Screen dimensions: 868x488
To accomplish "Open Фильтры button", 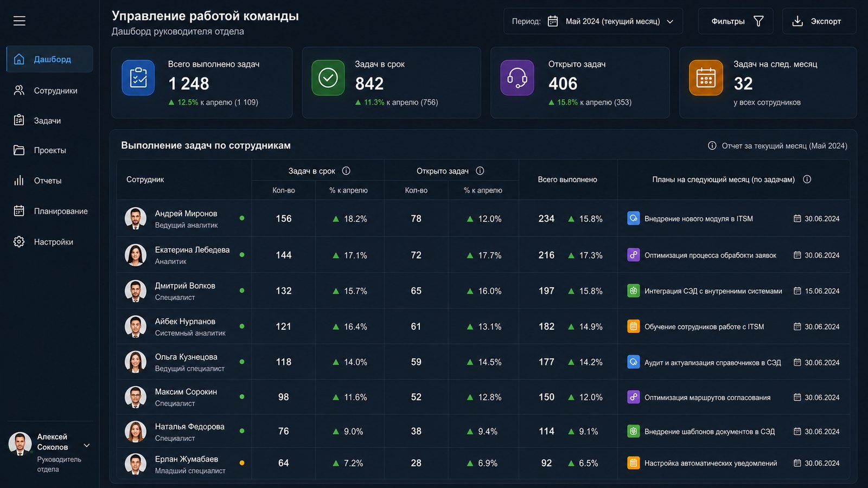I will [736, 21].
